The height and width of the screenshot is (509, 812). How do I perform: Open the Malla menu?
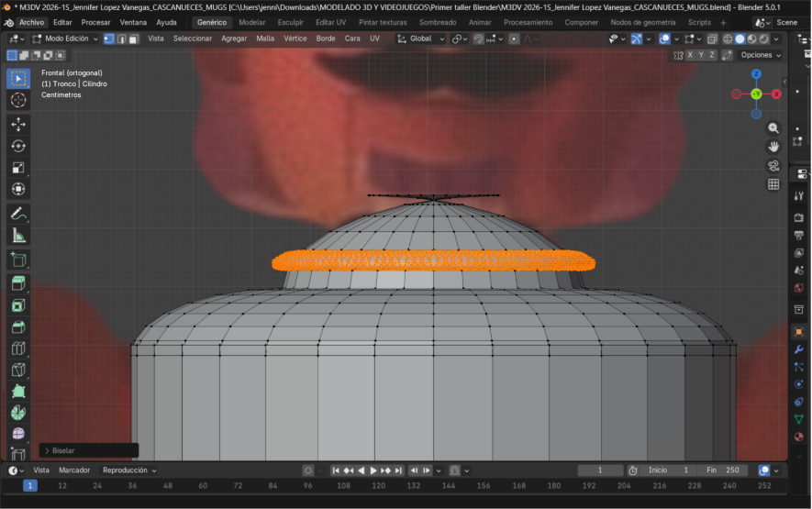click(x=265, y=39)
